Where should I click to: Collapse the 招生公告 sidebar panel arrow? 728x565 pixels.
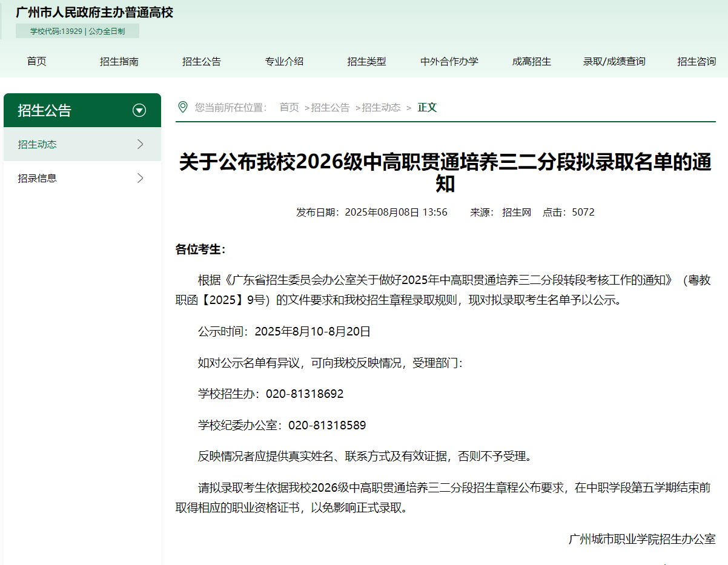[141, 110]
